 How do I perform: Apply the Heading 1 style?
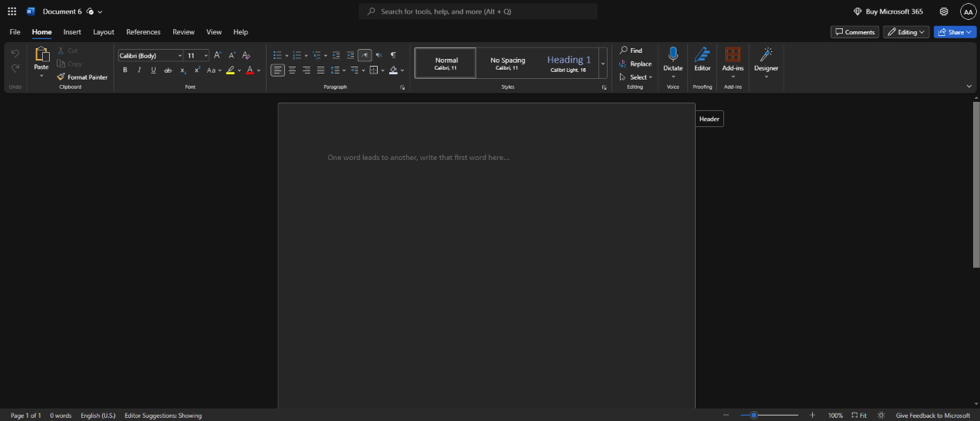coord(569,64)
